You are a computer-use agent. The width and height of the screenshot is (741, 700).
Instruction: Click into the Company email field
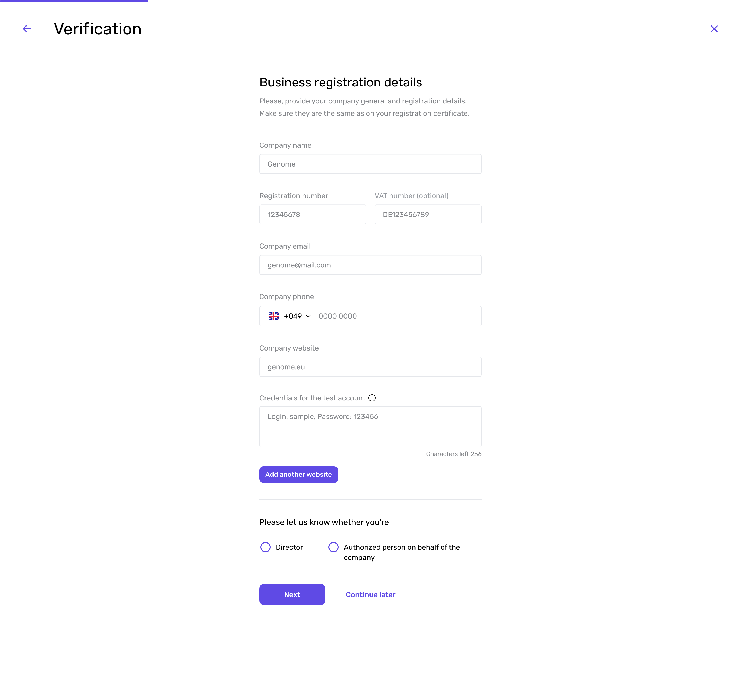point(370,265)
